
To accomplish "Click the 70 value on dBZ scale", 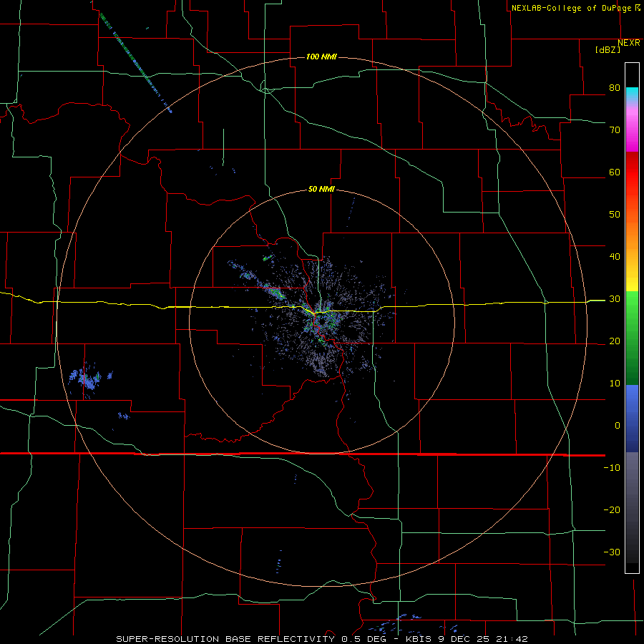I will coord(615,130).
